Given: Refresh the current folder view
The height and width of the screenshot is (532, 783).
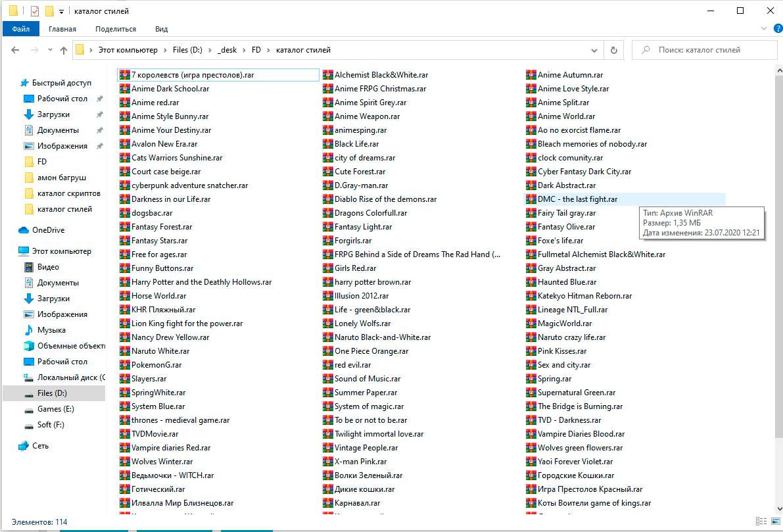Looking at the screenshot, I should click(614, 50).
